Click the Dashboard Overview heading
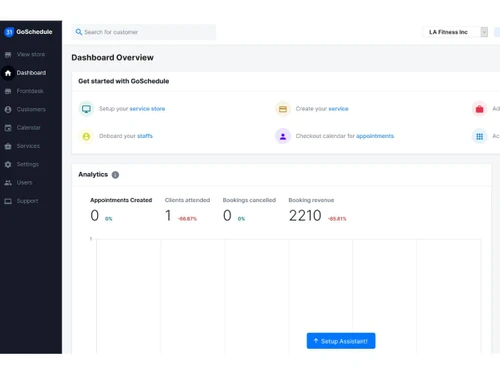 (x=112, y=58)
